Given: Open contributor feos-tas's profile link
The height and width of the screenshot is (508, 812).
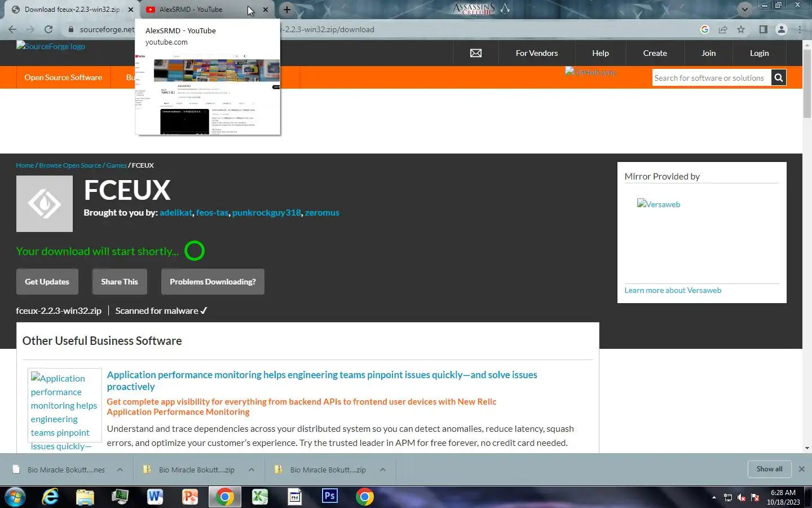Looking at the screenshot, I should point(212,213).
